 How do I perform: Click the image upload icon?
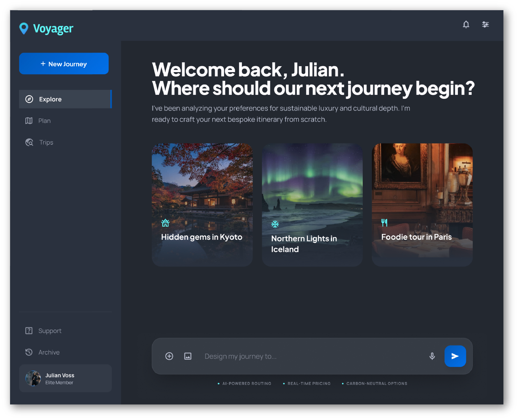[x=188, y=356]
